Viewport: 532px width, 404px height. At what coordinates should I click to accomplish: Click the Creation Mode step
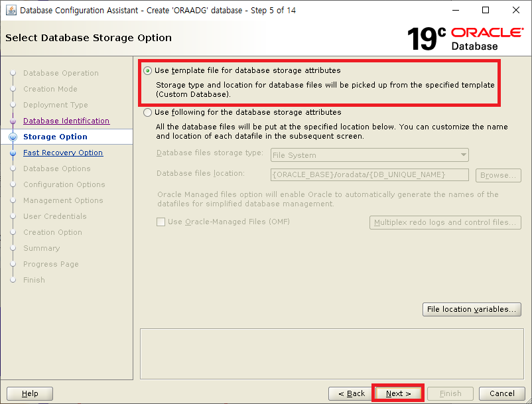pos(50,89)
